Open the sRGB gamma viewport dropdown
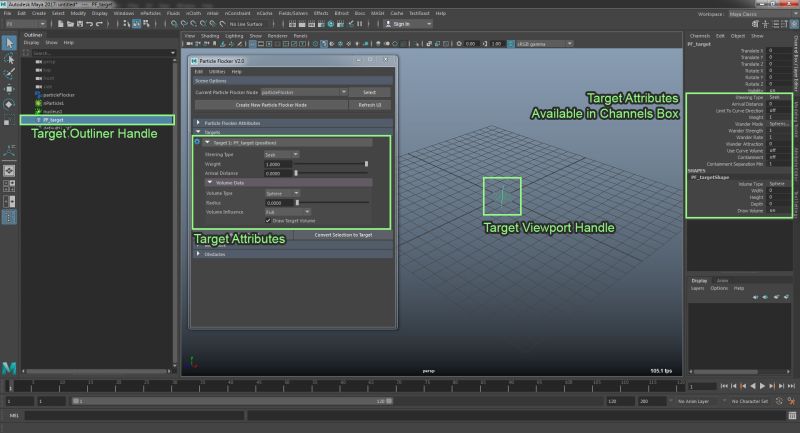The height and width of the screenshot is (433, 800). tap(544, 44)
